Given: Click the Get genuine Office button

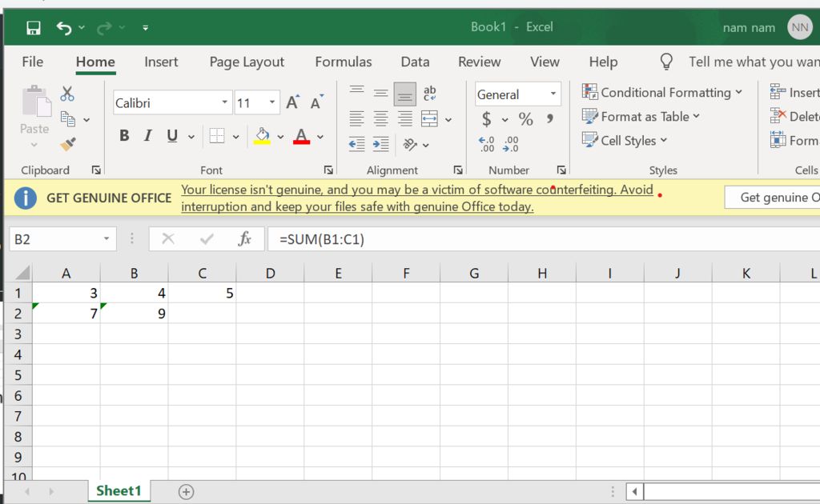Looking at the screenshot, I should [773, 198].
